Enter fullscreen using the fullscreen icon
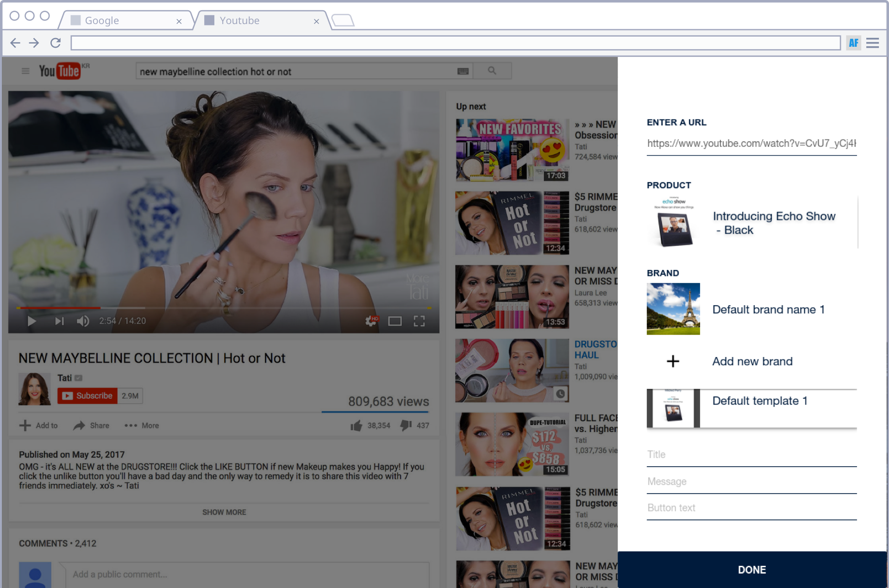 [x=419, y=321]
